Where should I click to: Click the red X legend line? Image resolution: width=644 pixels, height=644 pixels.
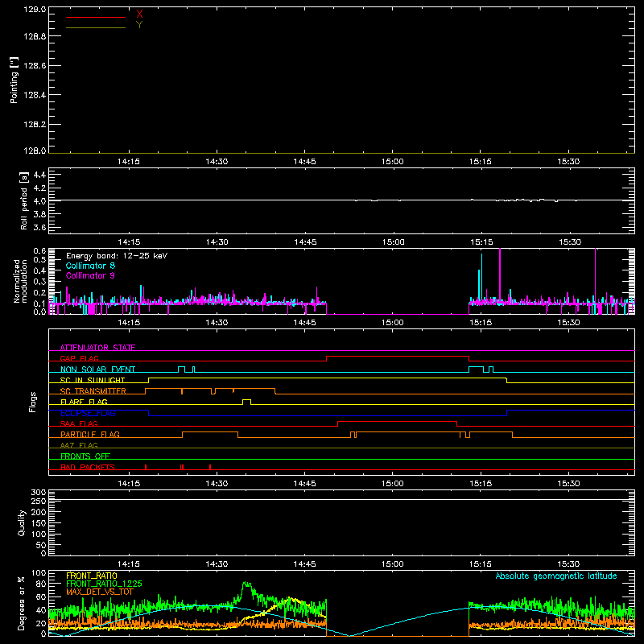96,17
